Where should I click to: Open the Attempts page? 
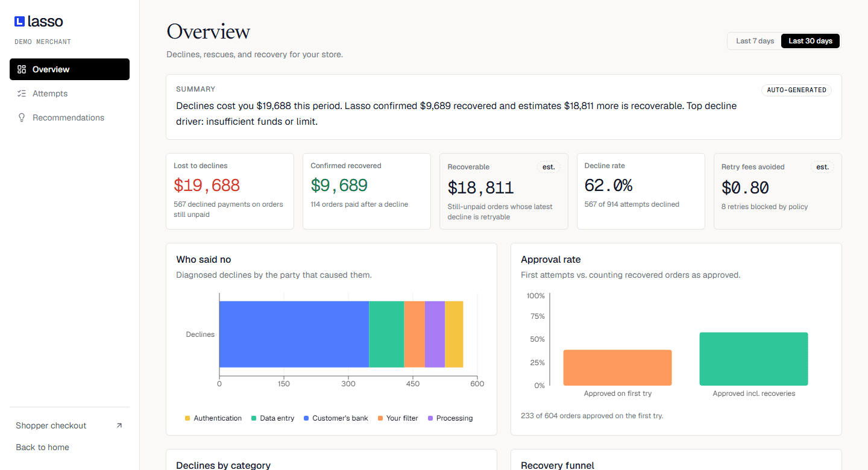click(x=69, y=93)
